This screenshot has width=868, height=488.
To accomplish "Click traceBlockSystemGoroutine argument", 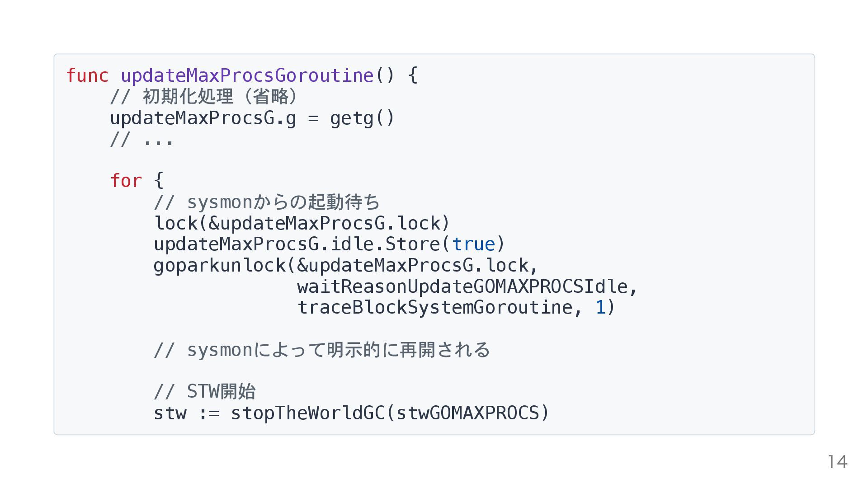I will tap(435, 308).
